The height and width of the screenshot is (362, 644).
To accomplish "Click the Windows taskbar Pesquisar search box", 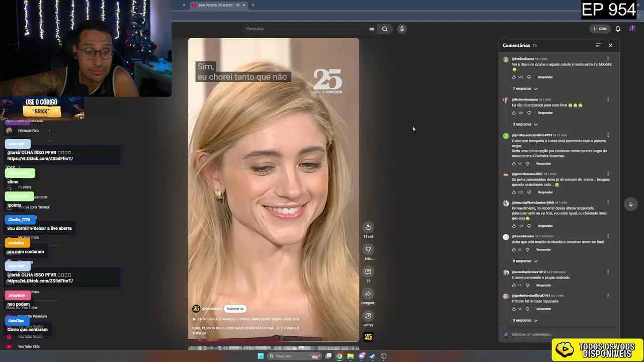I will coord(295,356).
